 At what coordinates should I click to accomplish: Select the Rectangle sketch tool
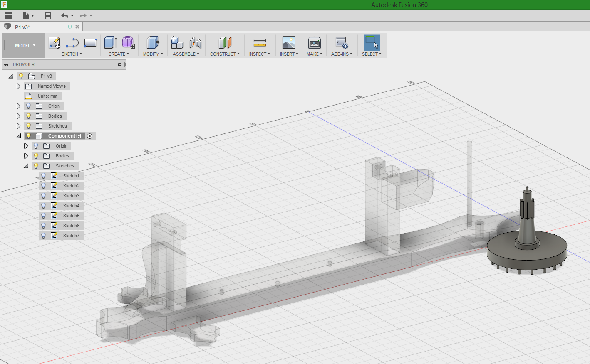click(x=90, y=43)
